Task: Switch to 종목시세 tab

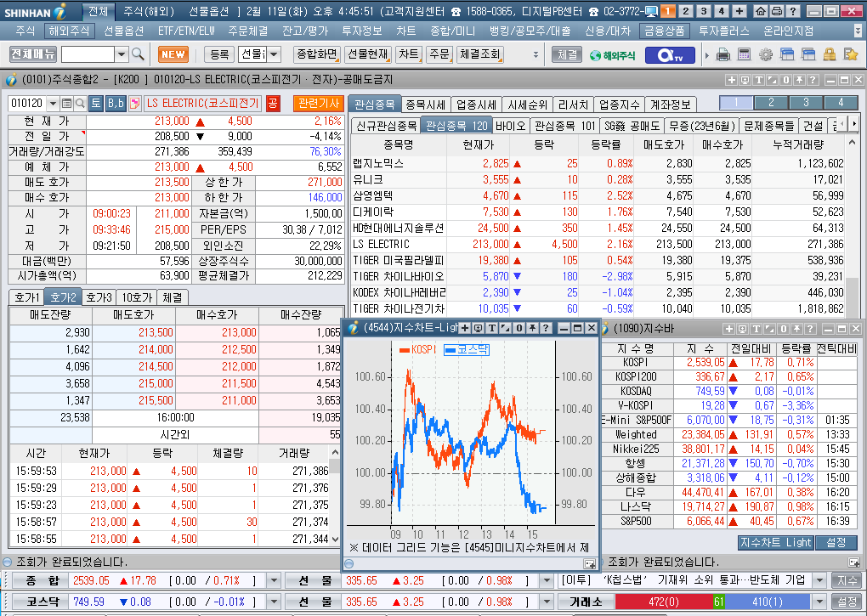Action: point(425,105)
